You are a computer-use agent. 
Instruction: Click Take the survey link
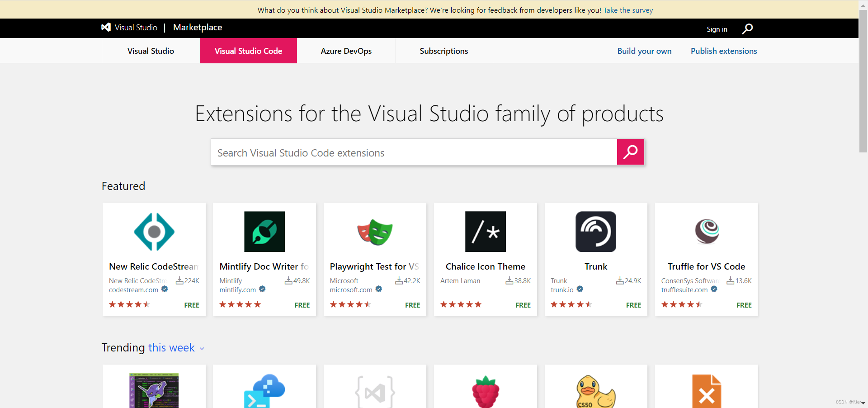tap(628, 10)
